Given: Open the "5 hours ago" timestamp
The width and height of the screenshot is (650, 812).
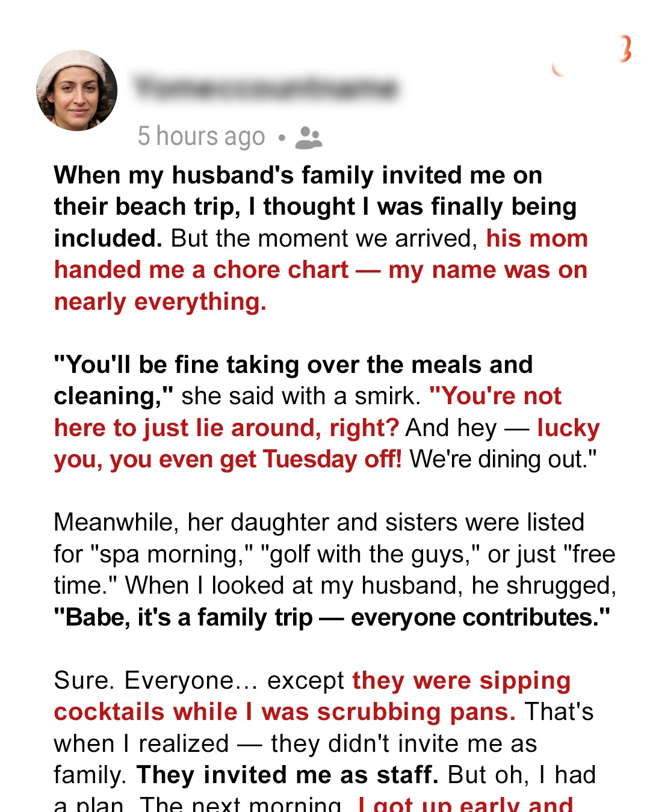Looking at the screenshot, I should click(201, 137).
